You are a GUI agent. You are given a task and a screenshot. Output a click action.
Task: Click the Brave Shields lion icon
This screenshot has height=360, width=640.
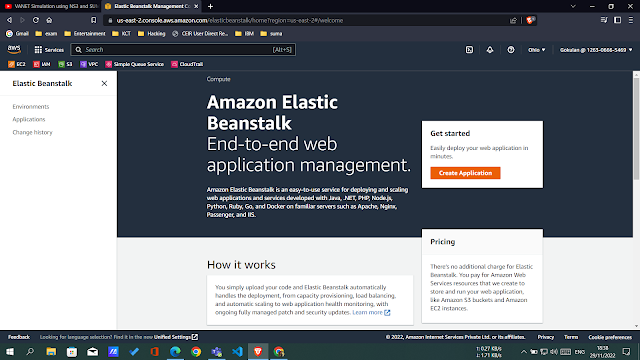(x=530, y=20)
